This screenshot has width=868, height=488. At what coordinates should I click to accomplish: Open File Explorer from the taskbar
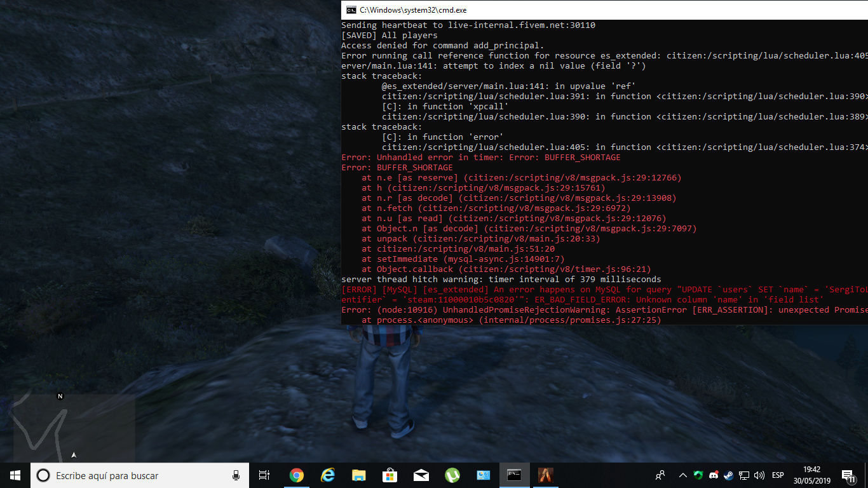click(358, 475)
